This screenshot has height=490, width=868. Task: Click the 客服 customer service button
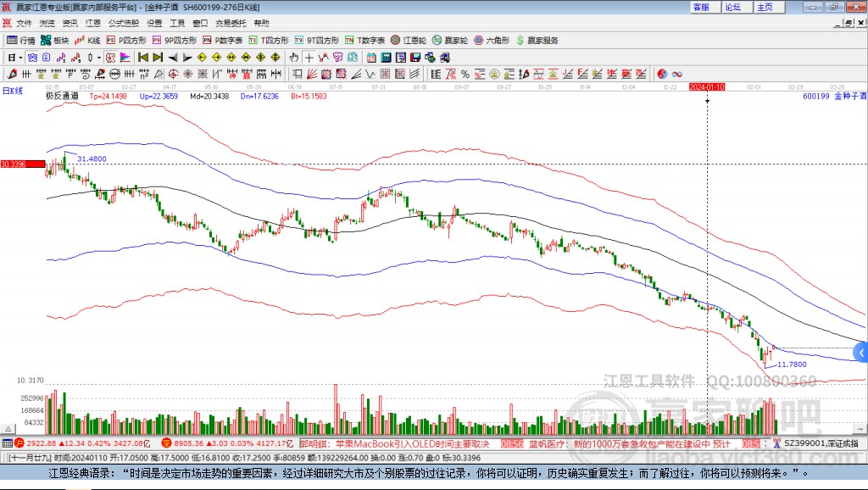point(701,7)
